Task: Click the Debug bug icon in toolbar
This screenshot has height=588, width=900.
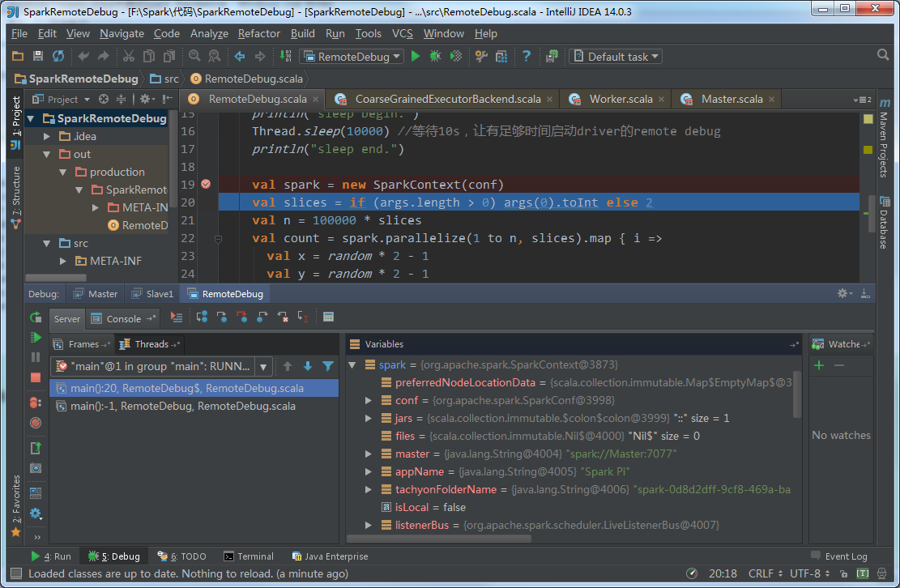Action: pos(436,56)
